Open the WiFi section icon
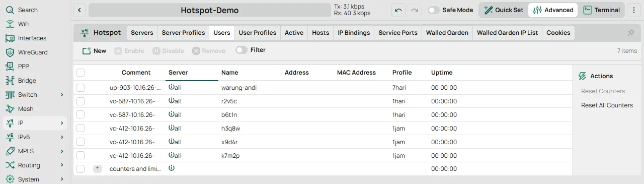Screen dimensions: 644x184 coord(10,24)
